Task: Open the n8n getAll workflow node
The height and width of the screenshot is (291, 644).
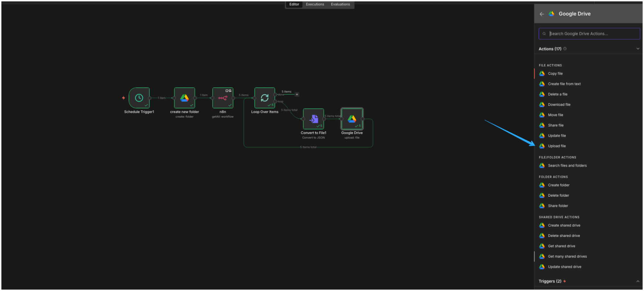Action: pos(223,98)
